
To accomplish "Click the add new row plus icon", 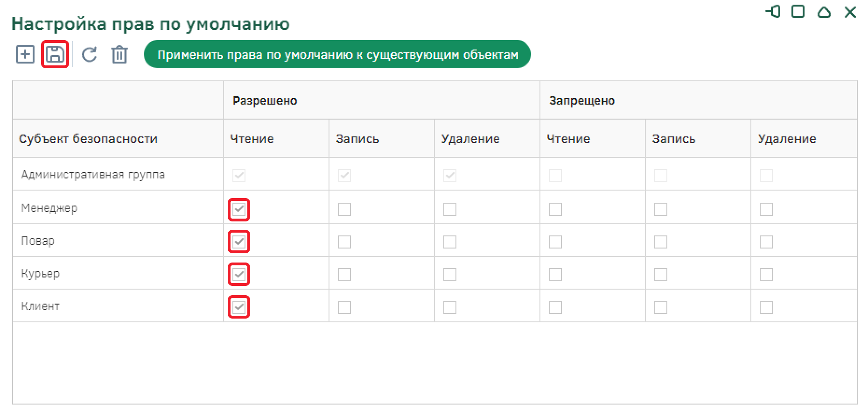I will [x=25, y=55].
